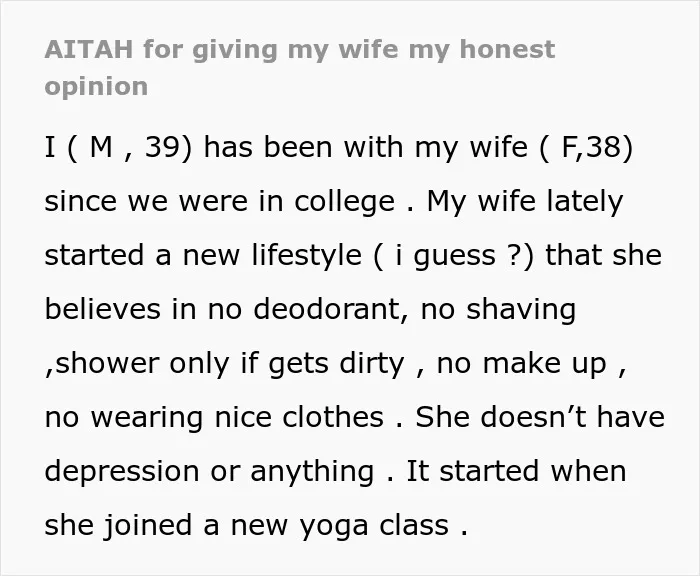
Task: Click the word "shaving" in the post
Action: coord(521,310)
